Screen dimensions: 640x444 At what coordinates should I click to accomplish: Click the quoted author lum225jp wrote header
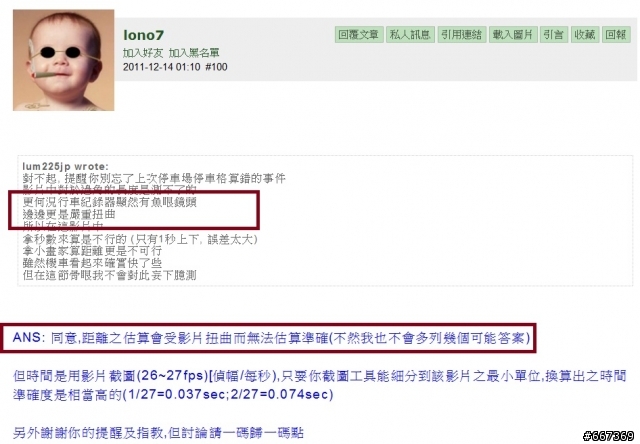pos(66,166)
